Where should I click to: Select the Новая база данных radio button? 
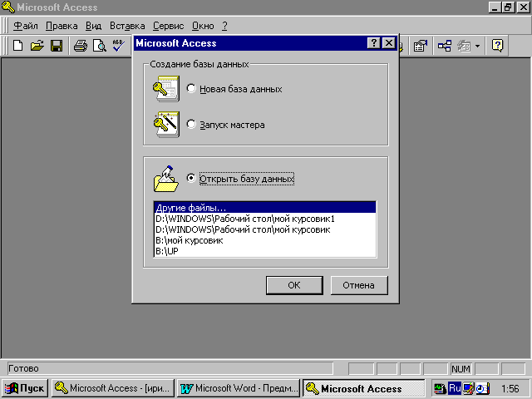[x=191, y=89]
